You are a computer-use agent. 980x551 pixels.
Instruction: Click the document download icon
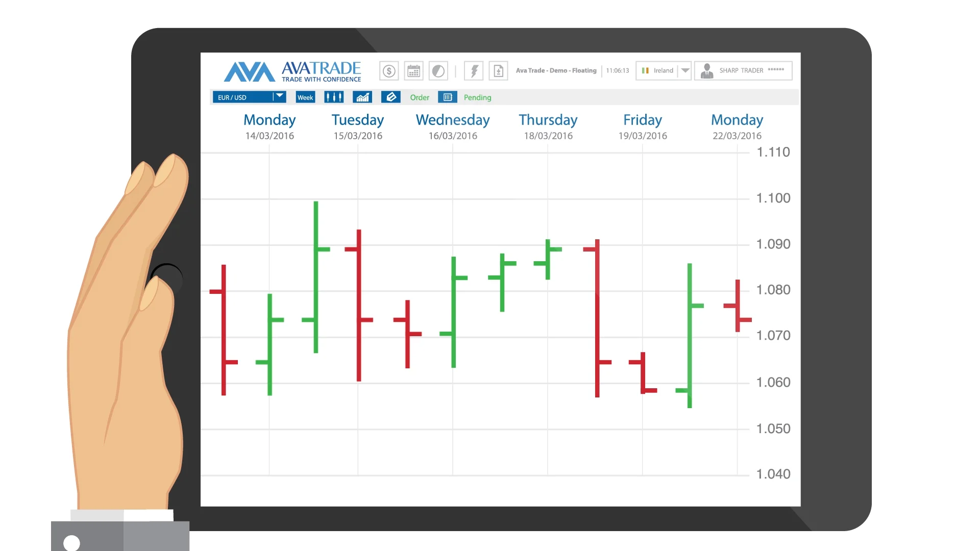point(499,70)
